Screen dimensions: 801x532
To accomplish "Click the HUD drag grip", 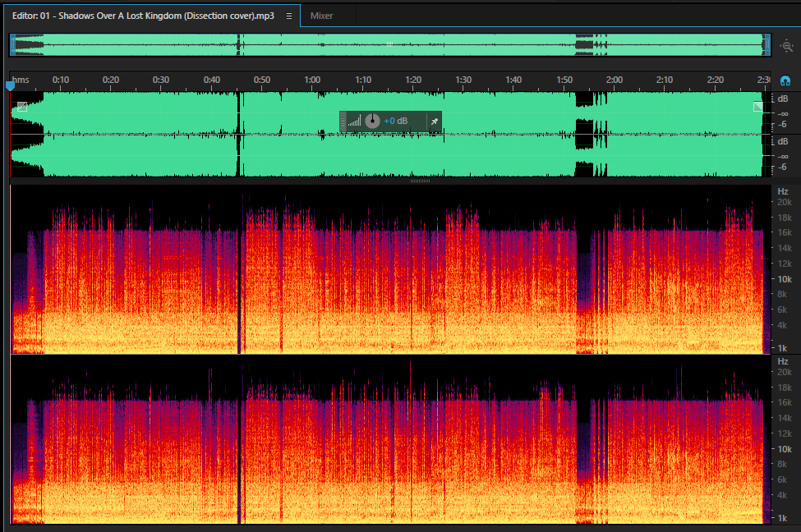I will pyautogui.click(x=343, y=122).
